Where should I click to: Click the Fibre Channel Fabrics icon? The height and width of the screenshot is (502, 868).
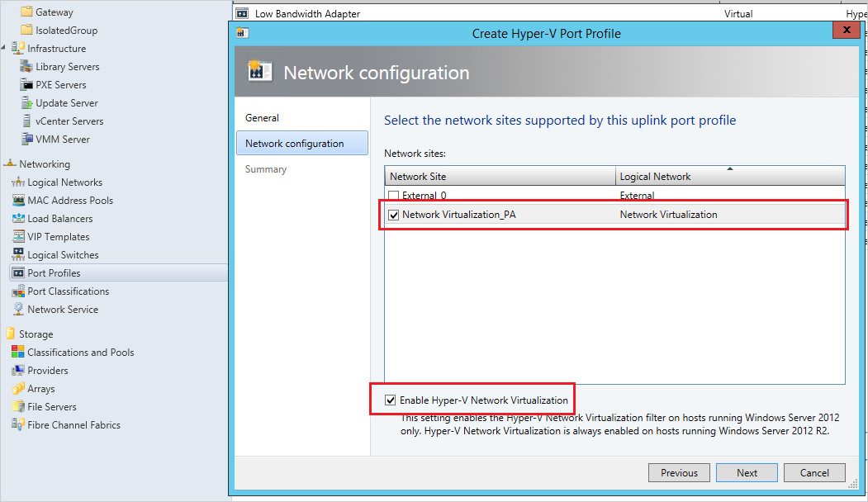click(x=18, y=424)
